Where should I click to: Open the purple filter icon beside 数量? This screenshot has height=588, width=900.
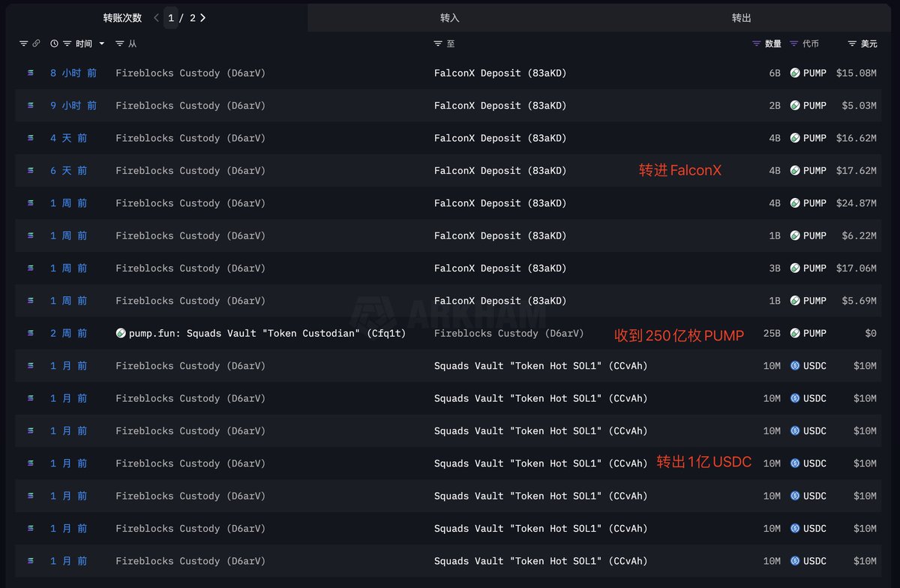pos(756,43)
